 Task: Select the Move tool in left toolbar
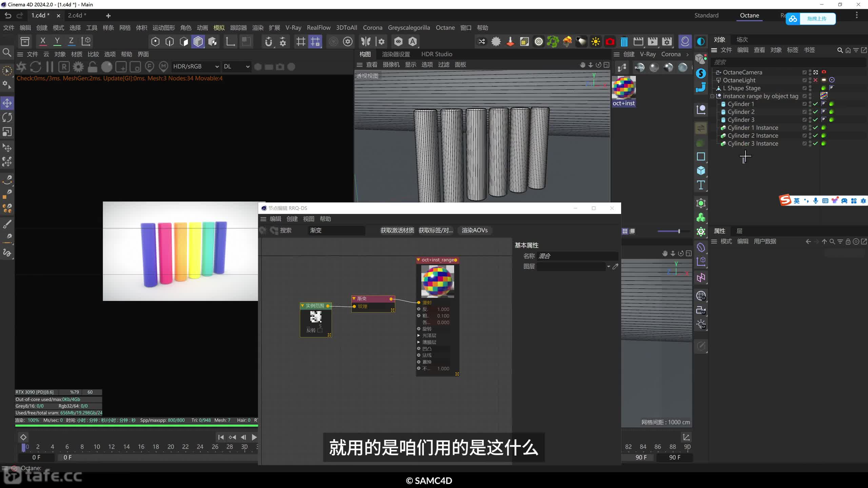(7, 103)
